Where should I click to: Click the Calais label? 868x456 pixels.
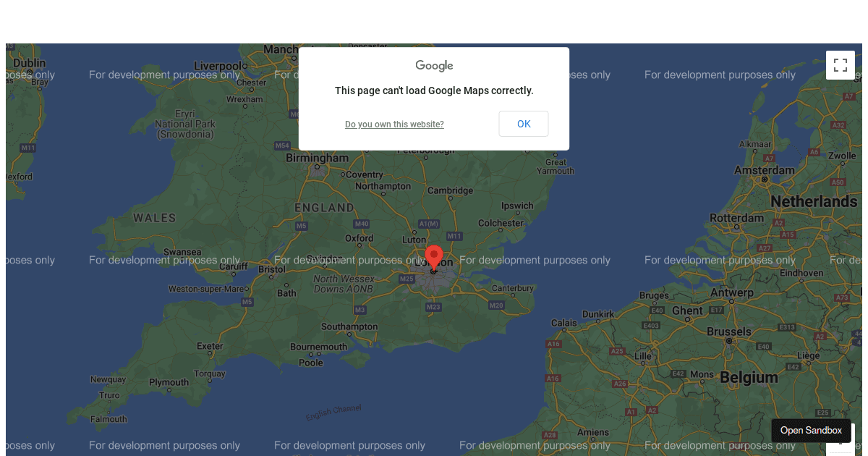pyautogui.click(x=564, y=323)
